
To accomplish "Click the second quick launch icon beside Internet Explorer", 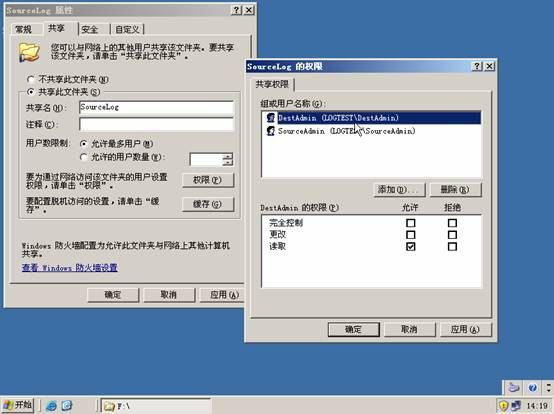I will [x=67, y=406].
